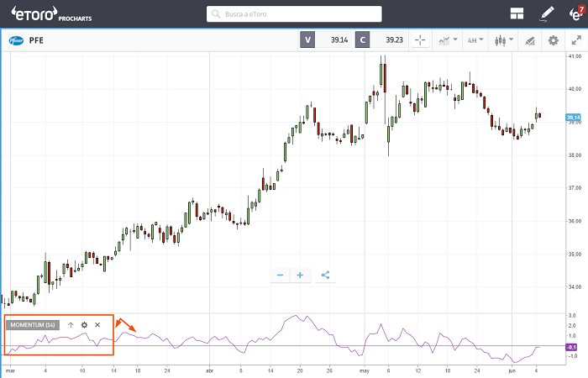Click the Pfizer logo next to PFE
588x378 pixels.
[16, 40]
